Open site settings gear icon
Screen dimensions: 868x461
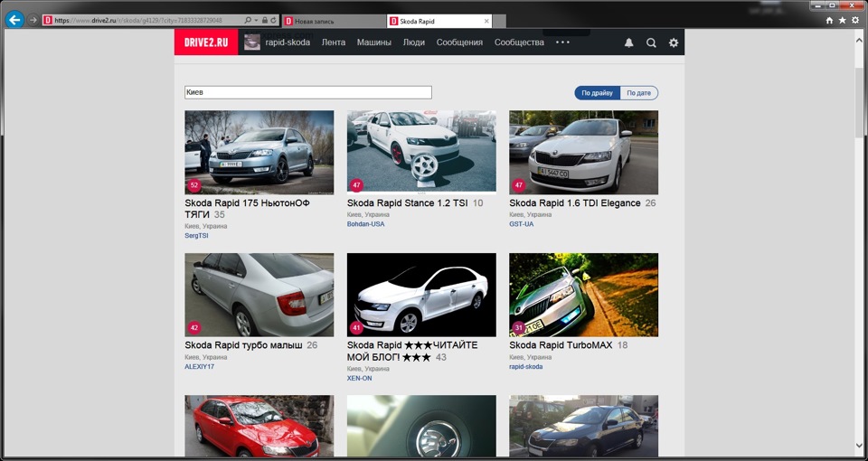tap(673, 42)
